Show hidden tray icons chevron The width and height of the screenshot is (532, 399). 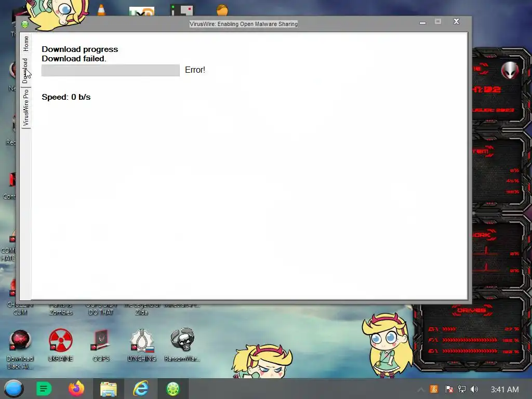[x=421, y=390]
